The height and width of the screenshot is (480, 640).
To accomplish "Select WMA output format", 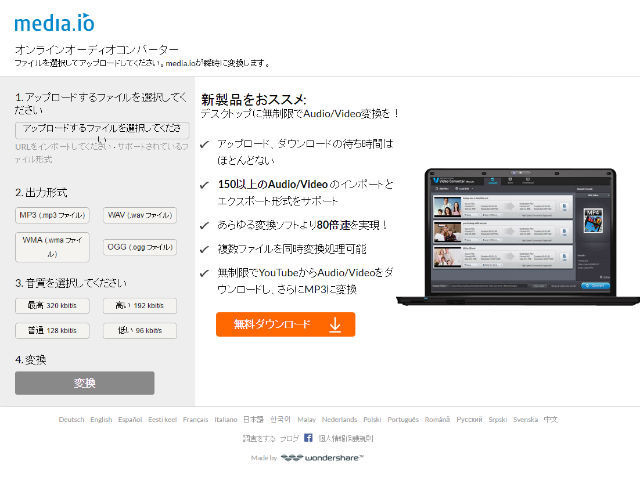I will pyautogui.click(x=52, y=247).
